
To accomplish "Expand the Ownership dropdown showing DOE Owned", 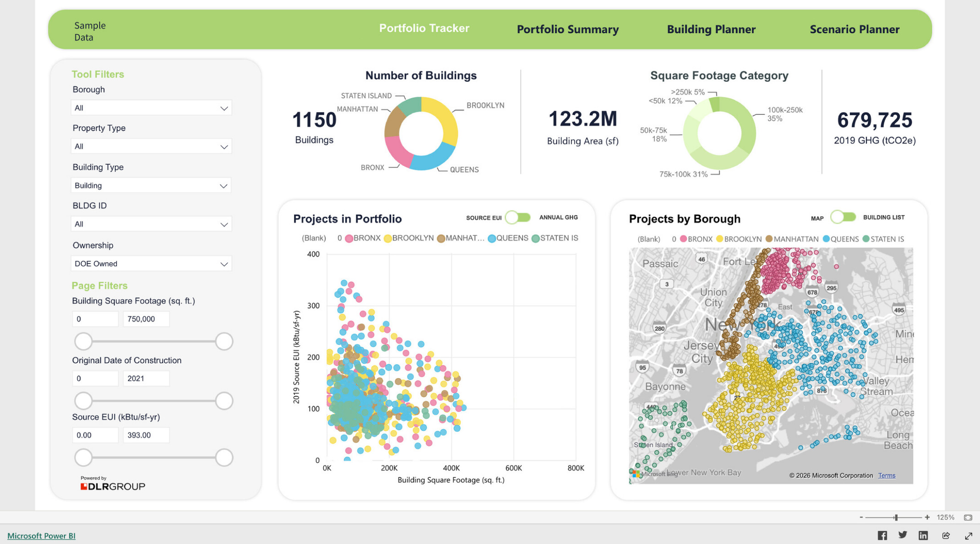I will coord(151,264).
